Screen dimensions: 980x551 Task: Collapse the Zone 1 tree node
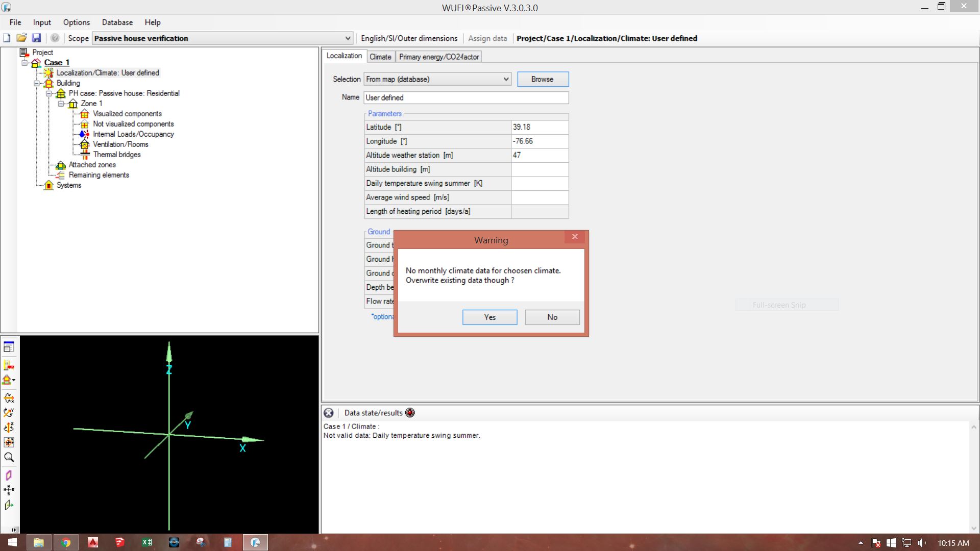pyautogui.click(x=61, y=104)
